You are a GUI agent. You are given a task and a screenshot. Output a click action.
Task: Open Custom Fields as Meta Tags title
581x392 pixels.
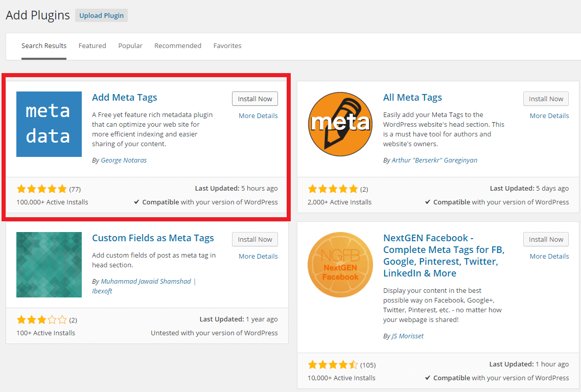tap(153, 238)
